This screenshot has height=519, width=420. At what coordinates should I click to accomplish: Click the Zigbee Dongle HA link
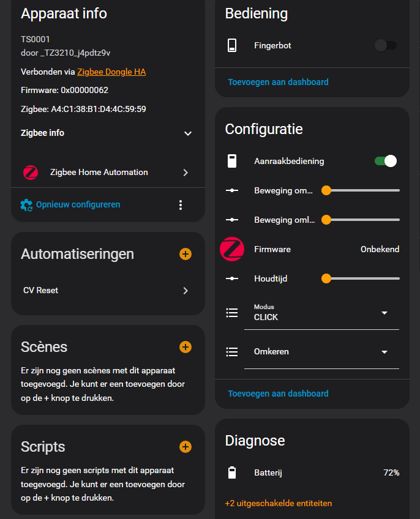[111, 72]
